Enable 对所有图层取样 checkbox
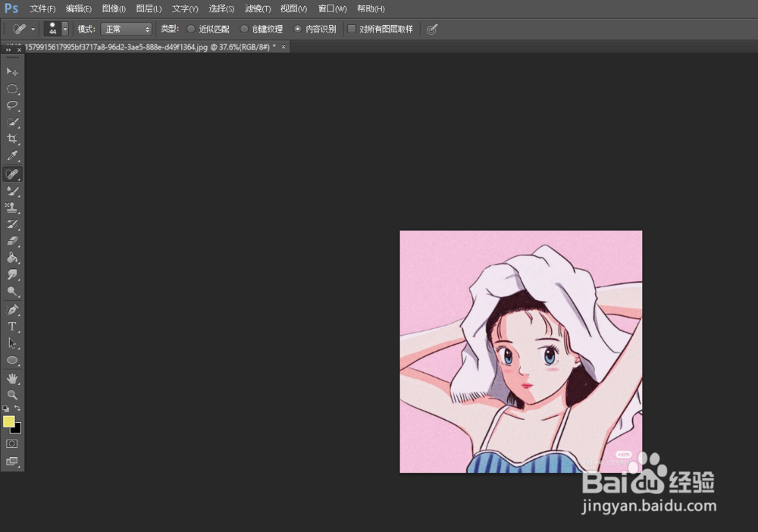Screen dimensions: 758x532 tap(352, 30)
